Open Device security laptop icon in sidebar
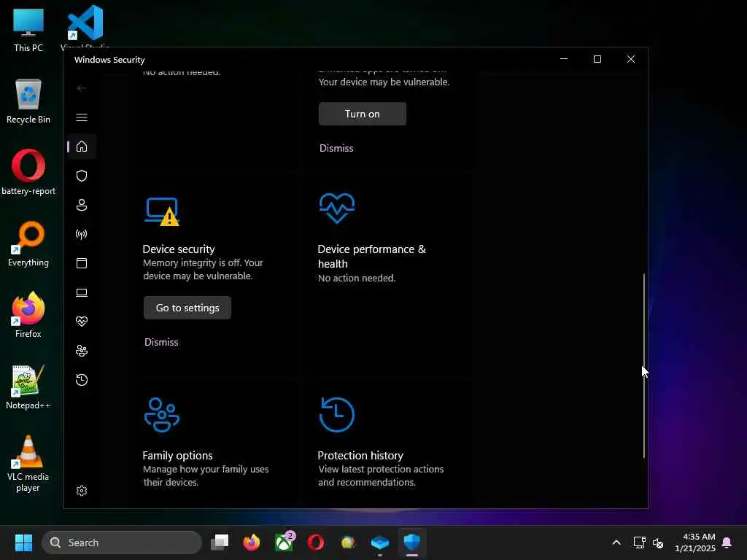The image size is (747, 560). (x=82, y=292)
